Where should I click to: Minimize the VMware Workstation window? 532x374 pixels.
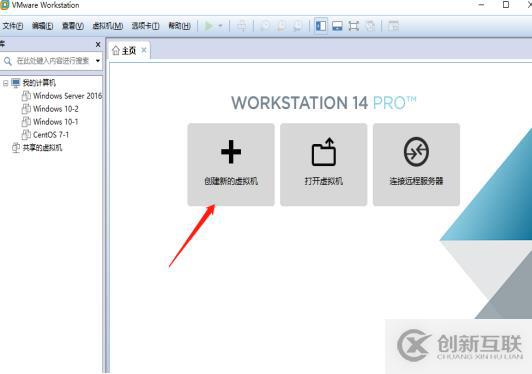click(481, 5)
